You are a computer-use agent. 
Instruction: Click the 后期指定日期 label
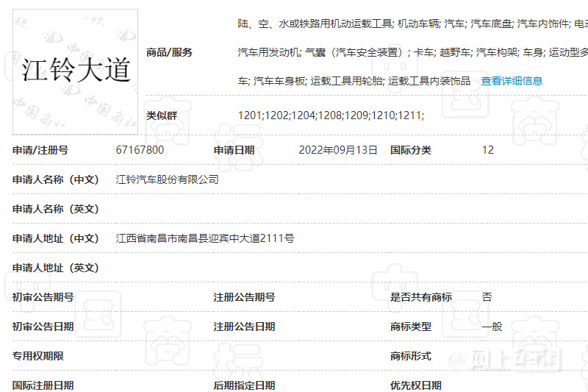(x=244, y=385)
